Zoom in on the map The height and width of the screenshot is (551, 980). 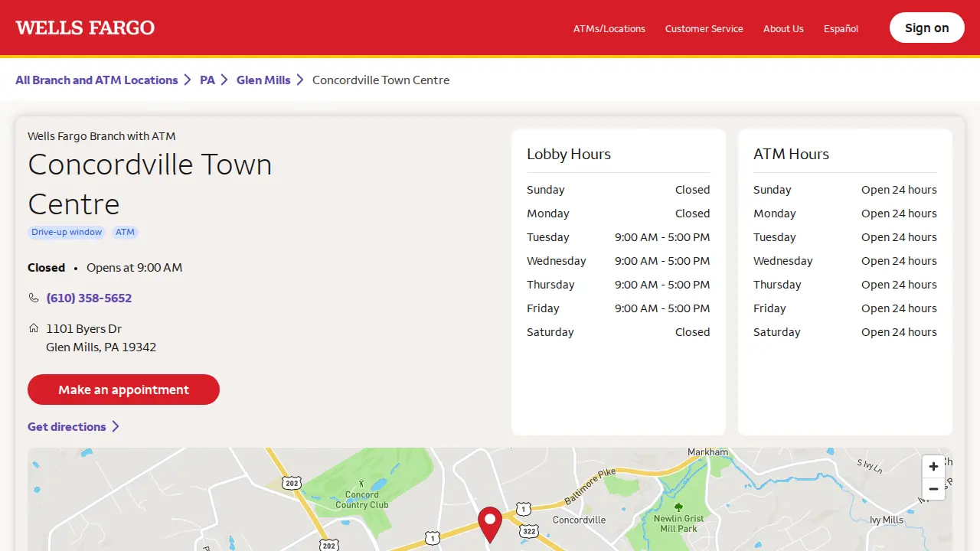point(933,466)
